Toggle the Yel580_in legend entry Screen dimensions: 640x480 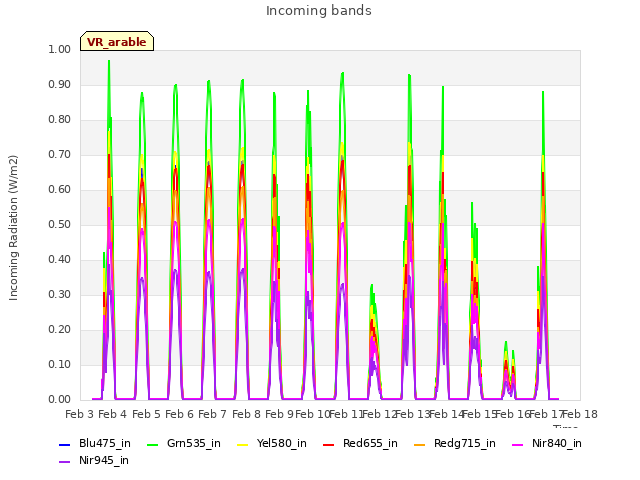[x=272, y=443]
